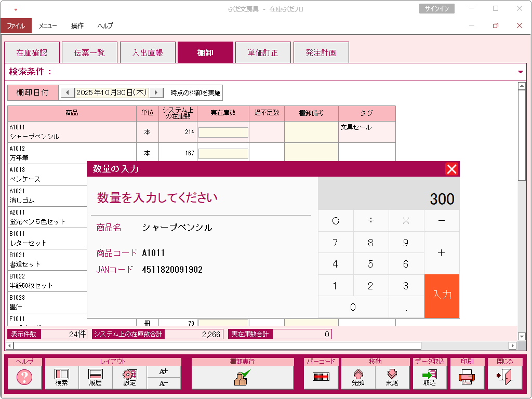532x399 pixels.
Task: Jump to 先頭 first record
Action: point(358,377)
